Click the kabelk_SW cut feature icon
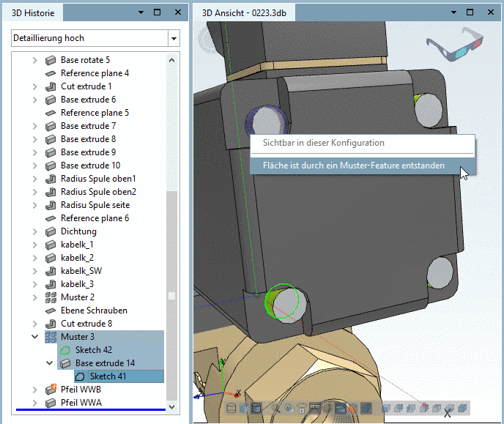504x424 pixels. [x=51, y=271]
